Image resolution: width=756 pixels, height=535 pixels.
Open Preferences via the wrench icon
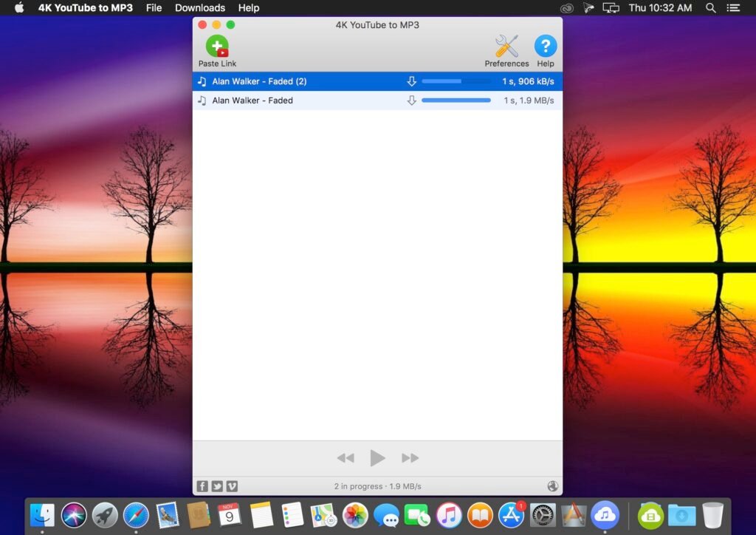tap(506, 45)
